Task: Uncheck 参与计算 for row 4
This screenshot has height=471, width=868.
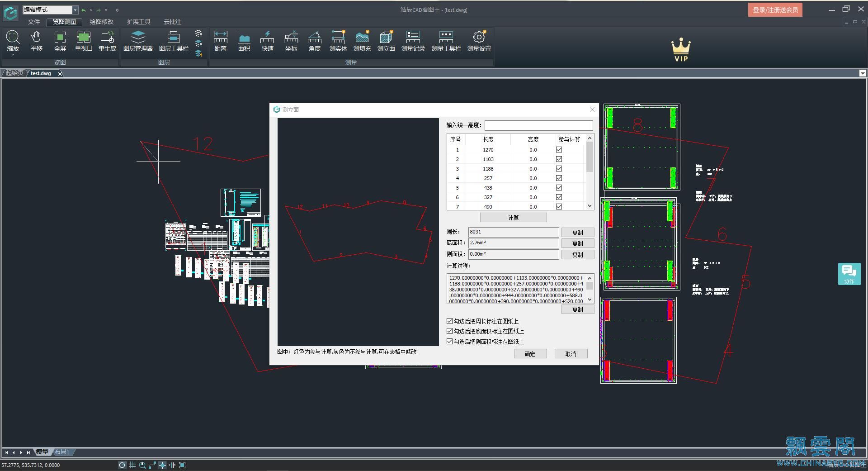Action: (x=559, y=178)
